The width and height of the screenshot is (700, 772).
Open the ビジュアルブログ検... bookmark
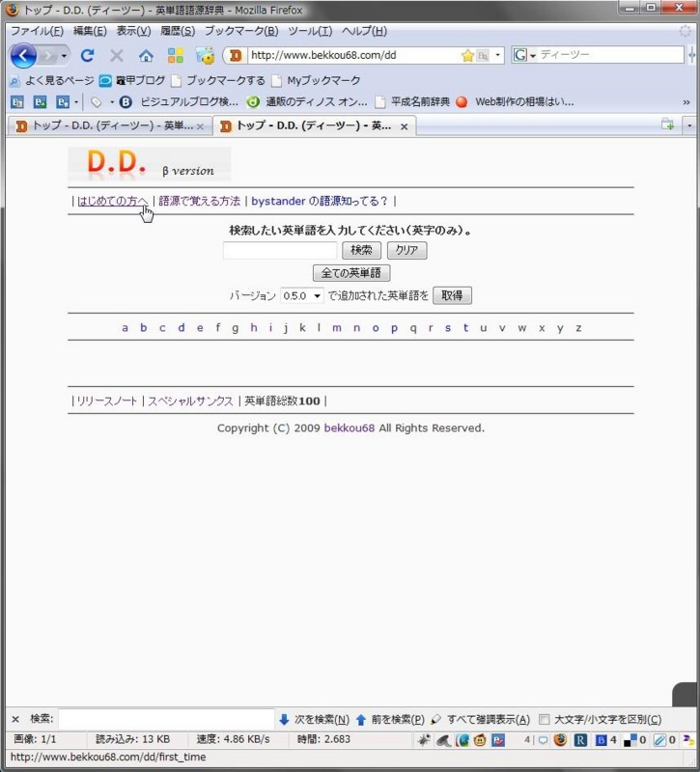tap(180, 102)
